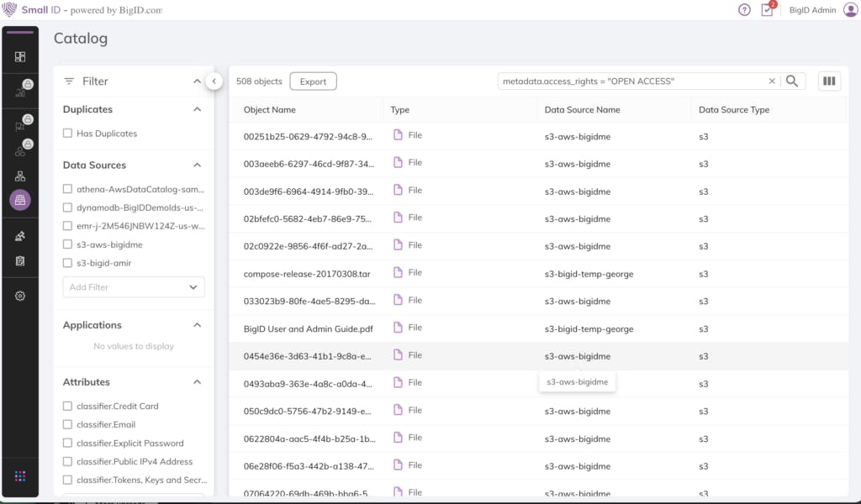Open the settings gear in the sidebar
The width and height of the screenshot is (861, 504).
click(20, 296)
